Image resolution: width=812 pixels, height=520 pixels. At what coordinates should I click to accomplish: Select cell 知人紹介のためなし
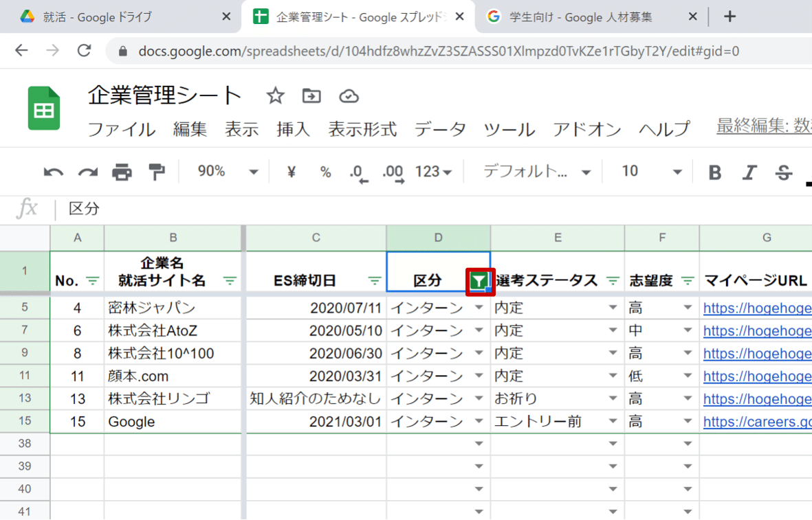[x=316, y=398]
